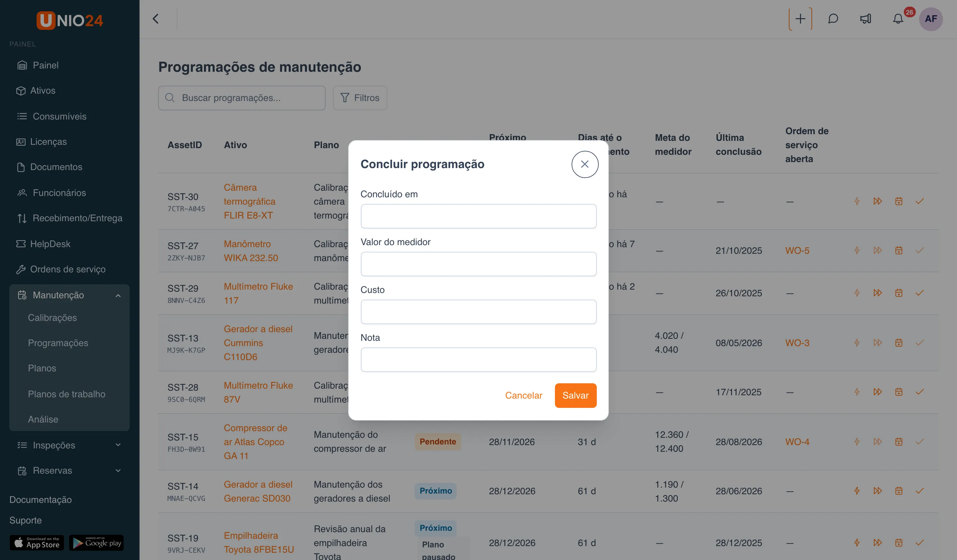
Task: Click the Custo input field
Action: tap(478, 312)
